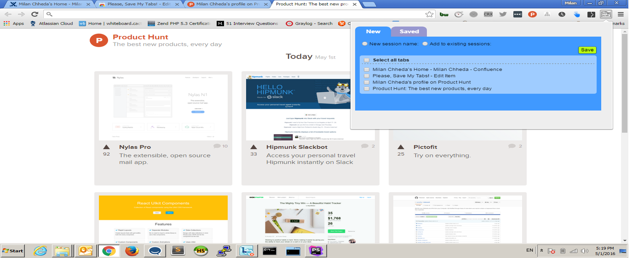Open the Apps bookmark shortcut

pyautogui.click(x=14, y=23)
